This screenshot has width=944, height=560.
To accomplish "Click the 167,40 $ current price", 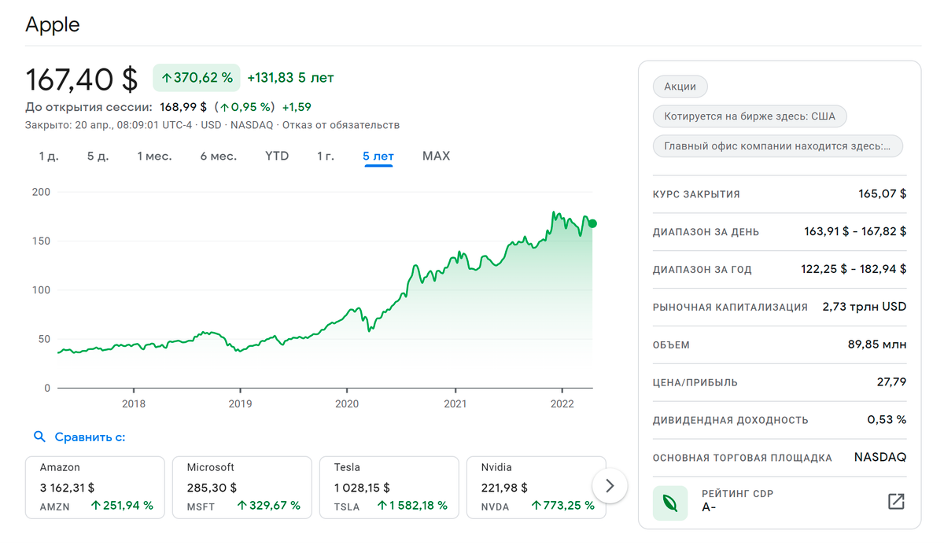I will pyautogui.click(x=82, y=79).
